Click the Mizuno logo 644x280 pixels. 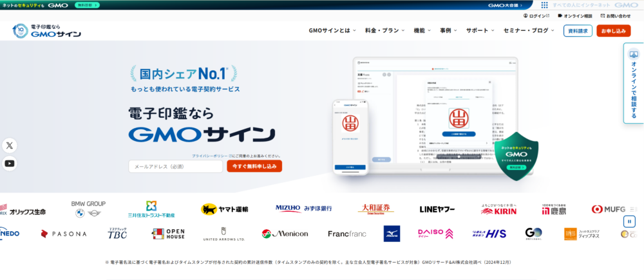[392, 234]
